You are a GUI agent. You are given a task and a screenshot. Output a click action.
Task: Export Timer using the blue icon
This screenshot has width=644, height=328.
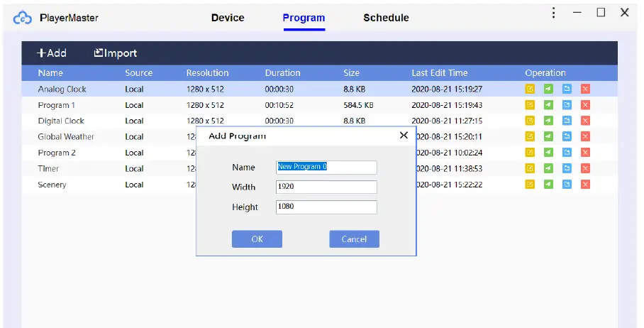tap(567, 168)
